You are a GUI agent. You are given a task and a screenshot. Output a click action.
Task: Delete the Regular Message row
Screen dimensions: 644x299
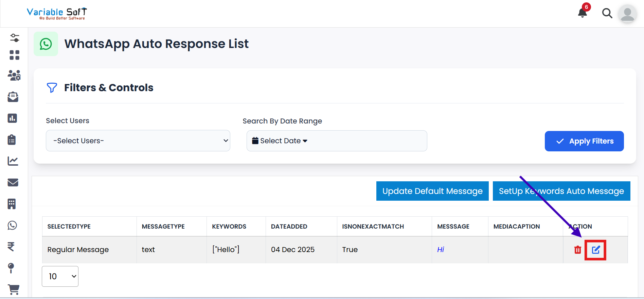tap(577, 250)
